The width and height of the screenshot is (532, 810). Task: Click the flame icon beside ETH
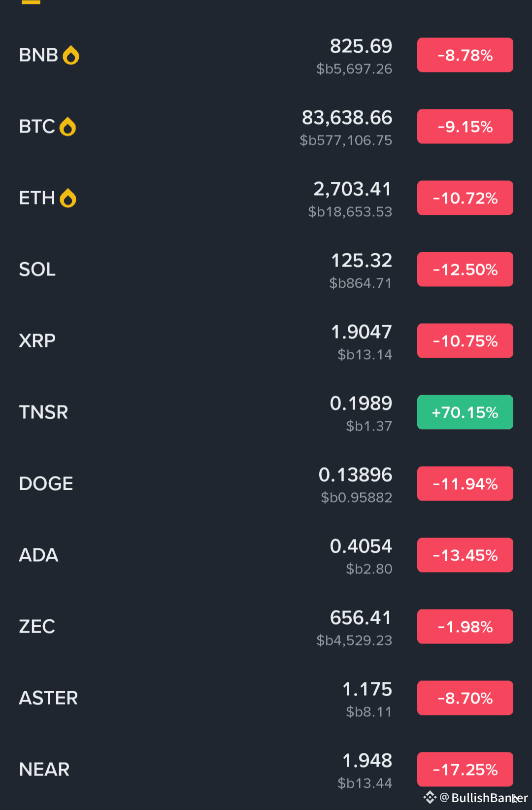pyautogui.click(x=68, y=198)
